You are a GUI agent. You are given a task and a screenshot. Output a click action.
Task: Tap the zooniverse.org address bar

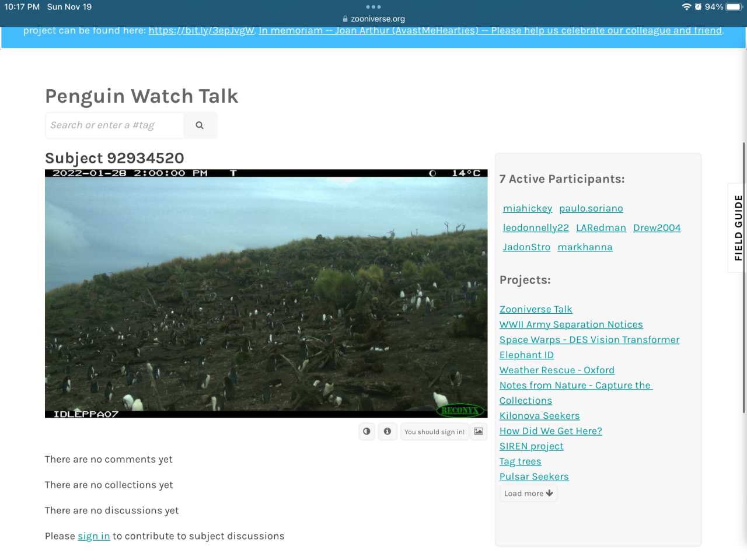(x=373, y=19)
